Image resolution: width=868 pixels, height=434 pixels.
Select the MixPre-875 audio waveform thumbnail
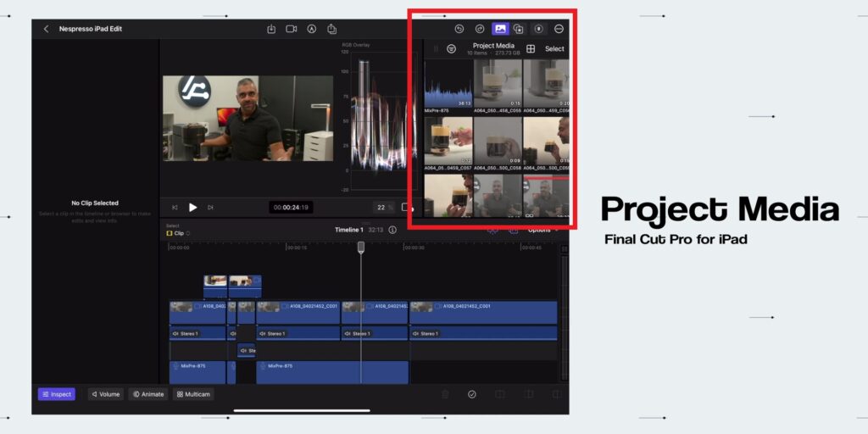pyautogui.click(x=448, y=84)
